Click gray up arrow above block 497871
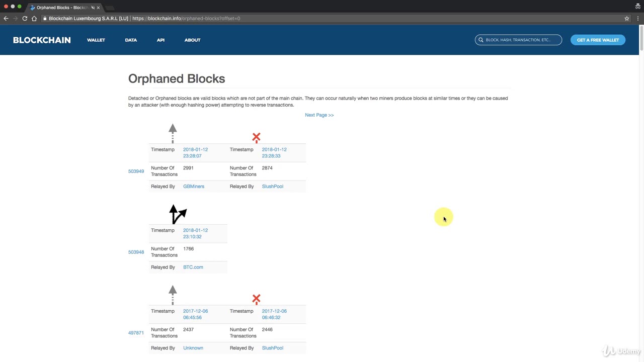Image resolution: width=644 pixels, height=362 pixels. point(173,295)
